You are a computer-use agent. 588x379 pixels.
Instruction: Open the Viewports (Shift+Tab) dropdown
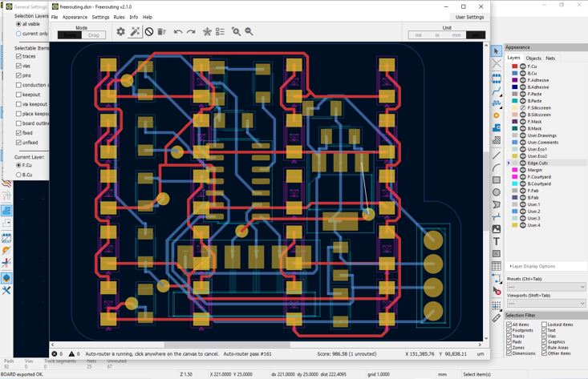tap(546, 303)
